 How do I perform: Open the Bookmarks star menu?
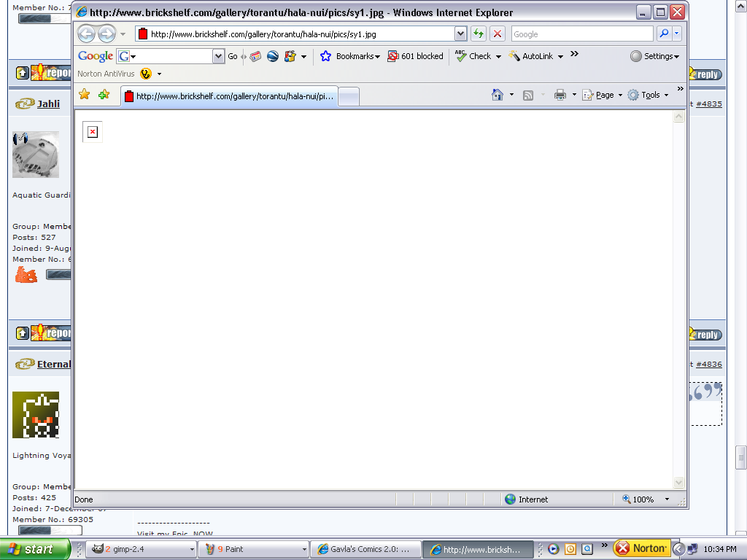350,56
